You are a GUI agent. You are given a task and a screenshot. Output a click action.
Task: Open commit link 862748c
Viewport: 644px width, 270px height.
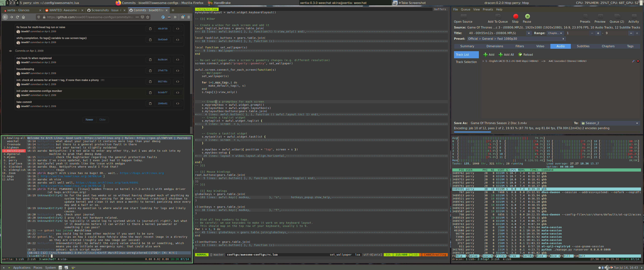tap(162, 82)
